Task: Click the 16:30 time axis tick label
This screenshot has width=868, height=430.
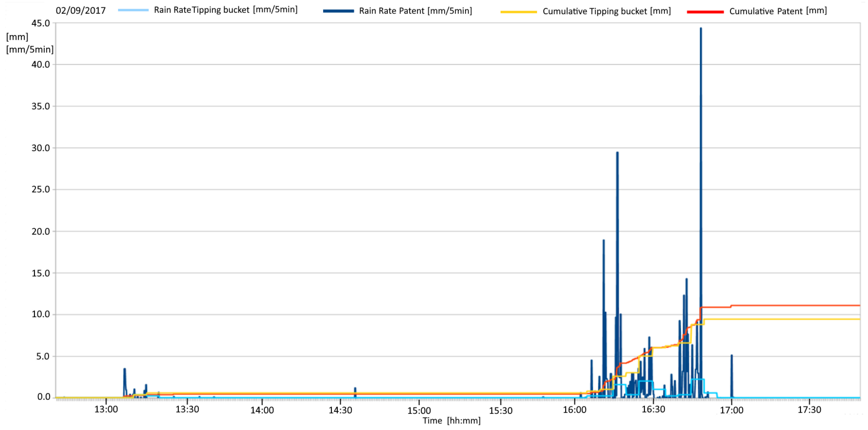Action: click(x=653, y=409)
